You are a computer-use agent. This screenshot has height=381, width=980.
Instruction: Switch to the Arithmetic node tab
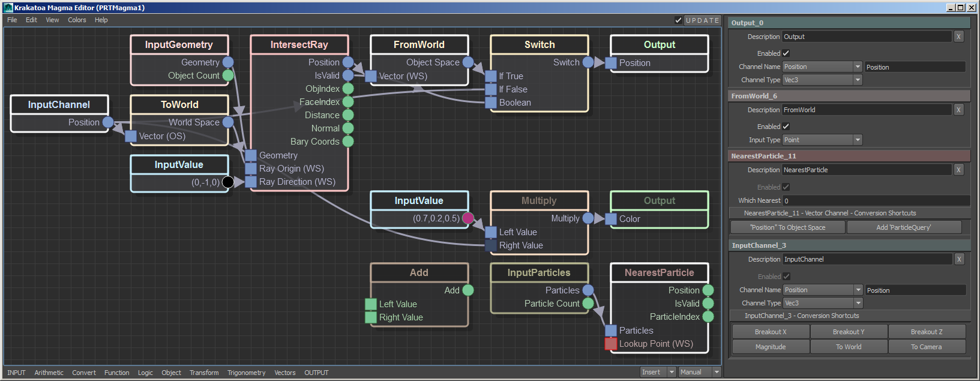tap(49, 373)
